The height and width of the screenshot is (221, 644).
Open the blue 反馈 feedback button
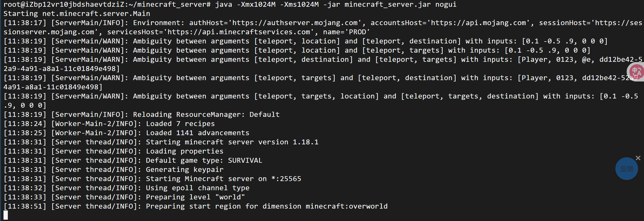(627, 169)
